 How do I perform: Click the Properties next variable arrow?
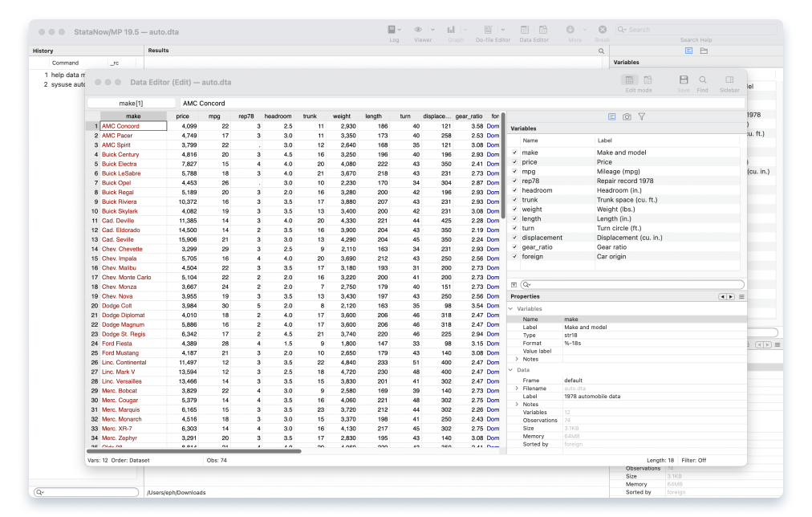(x=731, y=297)
